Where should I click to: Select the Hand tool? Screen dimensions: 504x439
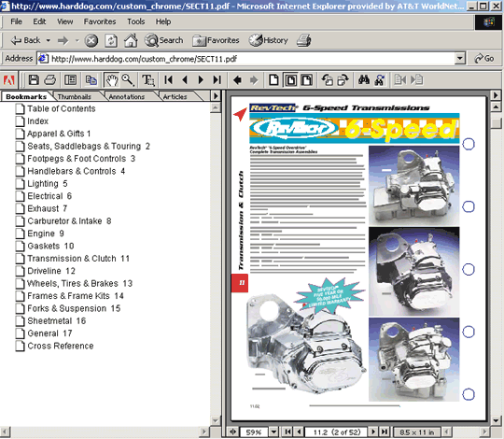[111, 79]
